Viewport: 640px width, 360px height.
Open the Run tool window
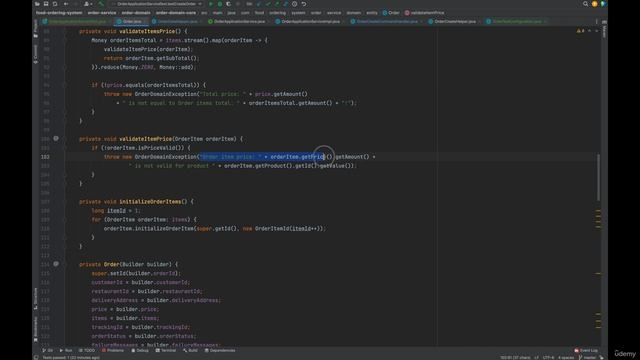66,350
